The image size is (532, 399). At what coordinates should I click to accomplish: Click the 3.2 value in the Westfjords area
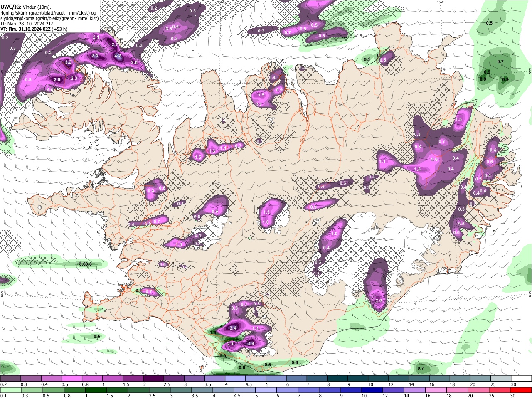coord(69,62)
